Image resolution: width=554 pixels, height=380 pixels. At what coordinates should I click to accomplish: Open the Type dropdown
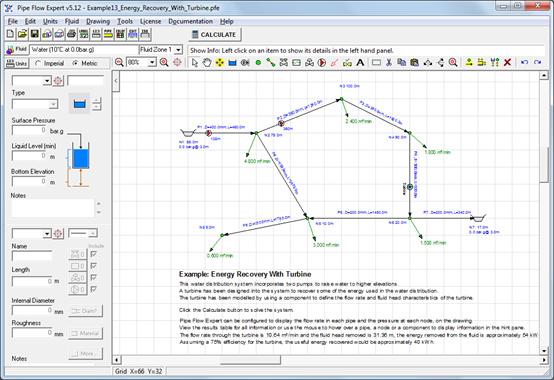53,104
